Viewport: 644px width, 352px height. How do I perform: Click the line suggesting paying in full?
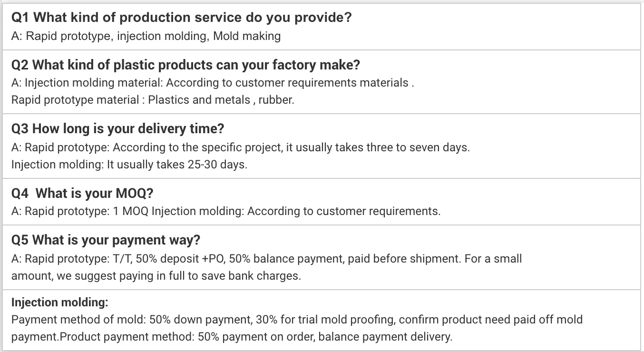tap(156, 276)
